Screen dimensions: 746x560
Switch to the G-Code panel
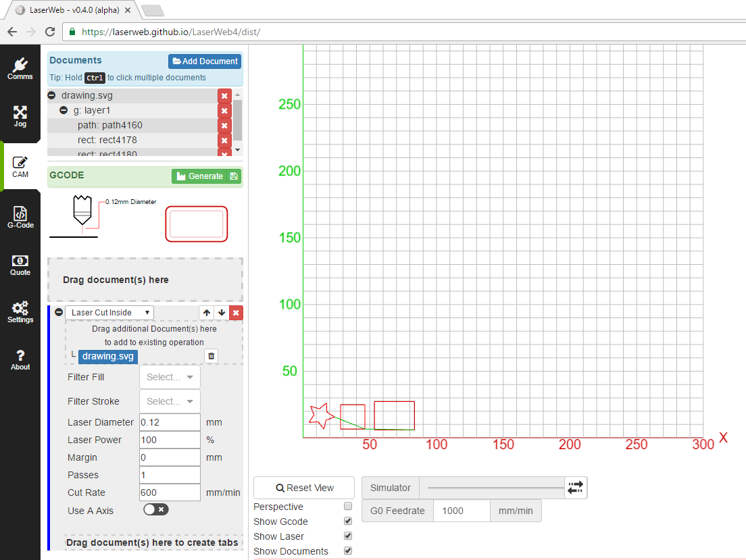pos(20,216)
